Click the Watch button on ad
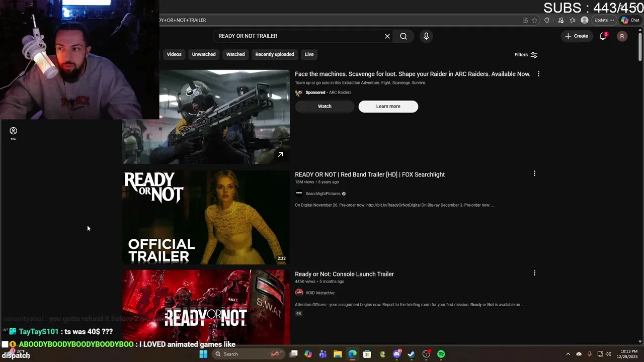 (325, 106)
